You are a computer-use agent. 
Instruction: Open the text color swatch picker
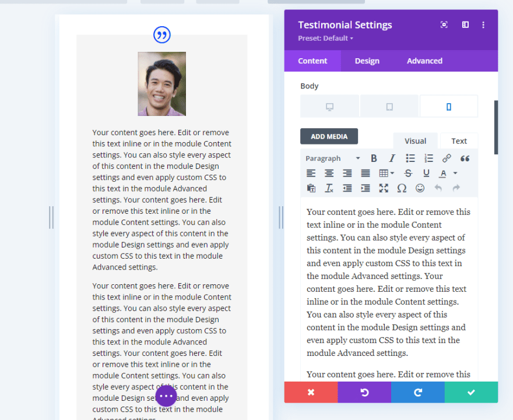click(444, 173)
